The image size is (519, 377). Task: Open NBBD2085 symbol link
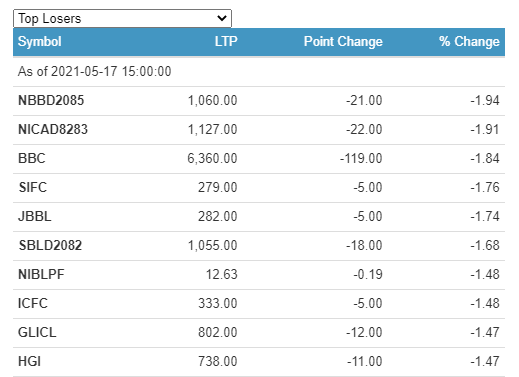[x=51, y=100]
